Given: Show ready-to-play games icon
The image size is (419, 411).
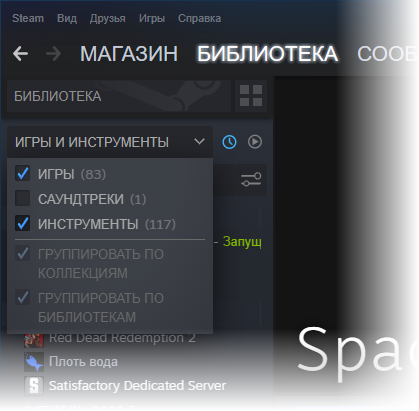Looking at the screenshot, I should 255,142.
